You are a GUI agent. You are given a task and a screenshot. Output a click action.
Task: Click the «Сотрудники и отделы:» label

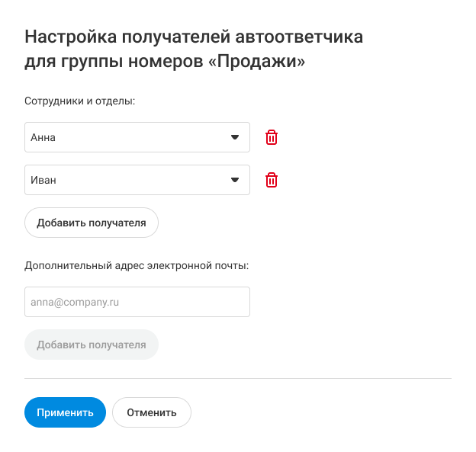[x=79, y=101]
